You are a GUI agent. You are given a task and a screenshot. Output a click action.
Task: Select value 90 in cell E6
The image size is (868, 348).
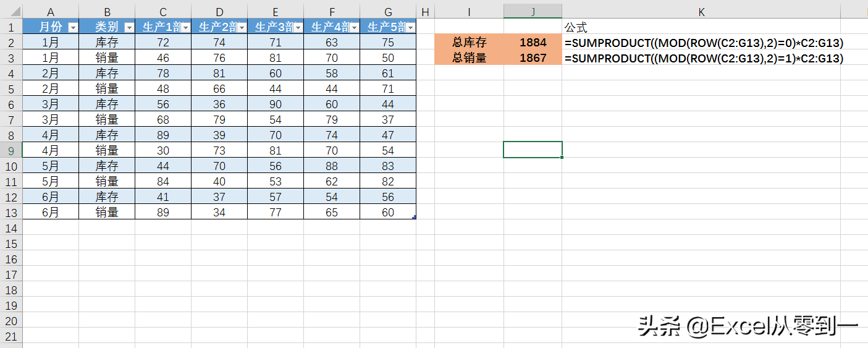click(276, 104)
